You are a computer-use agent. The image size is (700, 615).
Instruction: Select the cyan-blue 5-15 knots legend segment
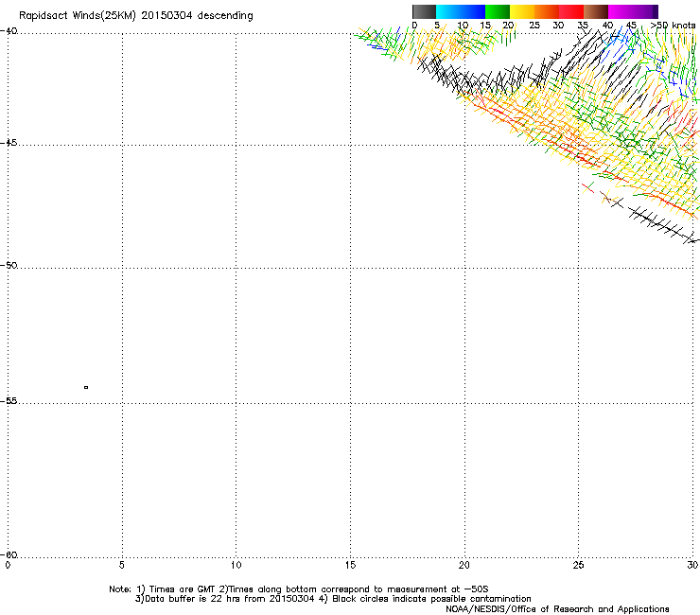click(461, 11)
